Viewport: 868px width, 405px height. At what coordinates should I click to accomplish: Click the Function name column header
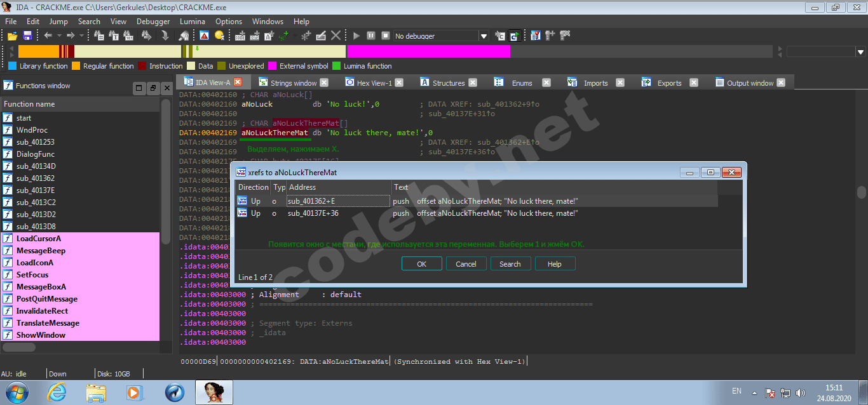(80, 104)
